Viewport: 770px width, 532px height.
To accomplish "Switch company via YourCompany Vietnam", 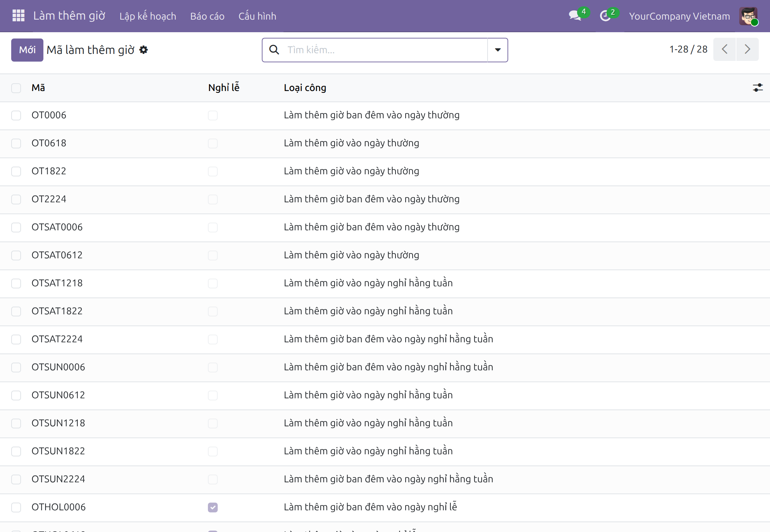I will [679, 16].
